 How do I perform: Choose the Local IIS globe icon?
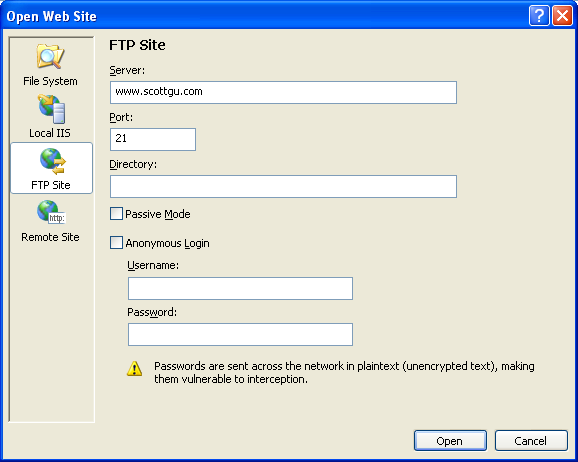[x=52, y=109]
